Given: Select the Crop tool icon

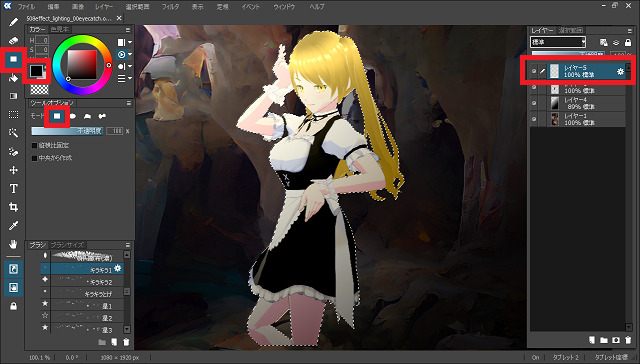Looking at the screenshot, I should (13, 207).
